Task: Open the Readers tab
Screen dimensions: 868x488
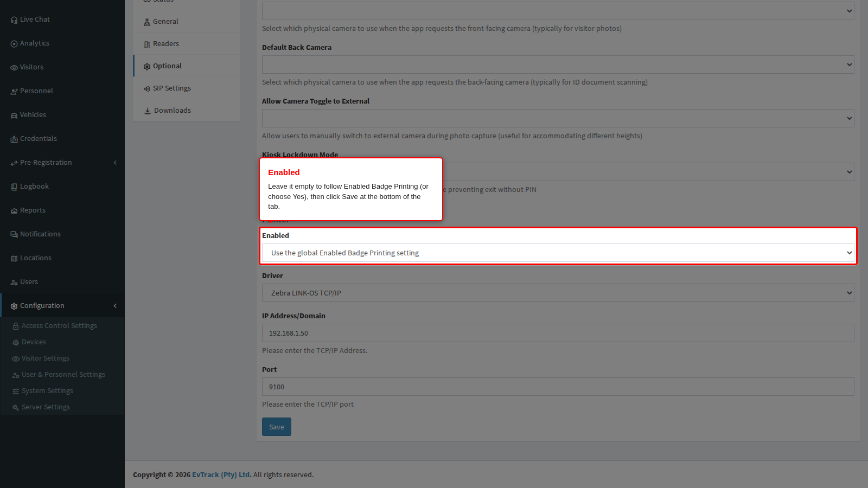Action: (x=187, y=44)
